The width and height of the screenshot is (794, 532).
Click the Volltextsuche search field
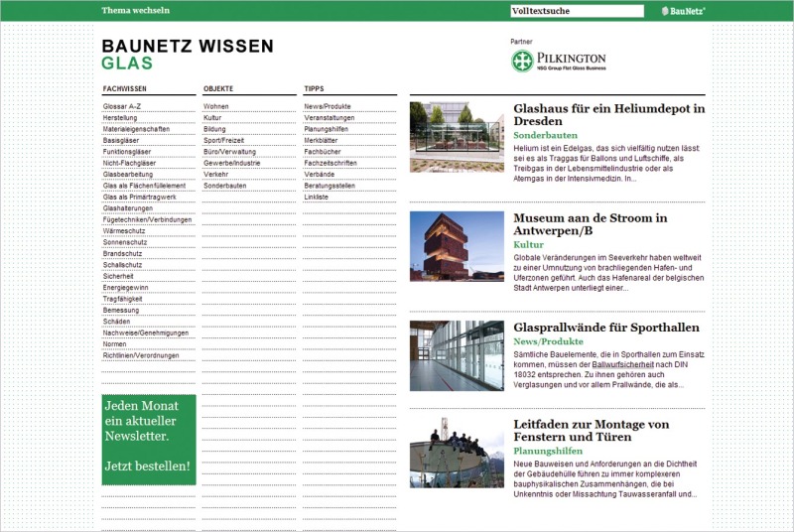point(578,11)
